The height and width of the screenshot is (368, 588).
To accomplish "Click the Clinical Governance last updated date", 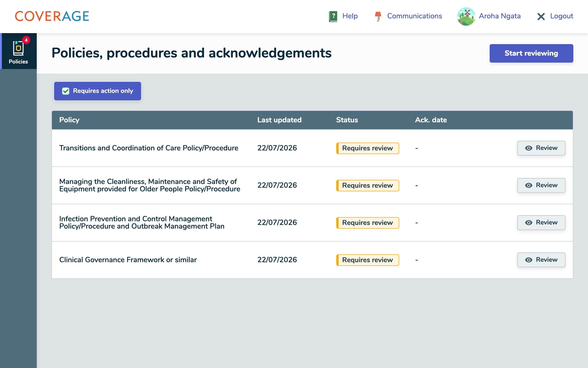I will point(277,260).
